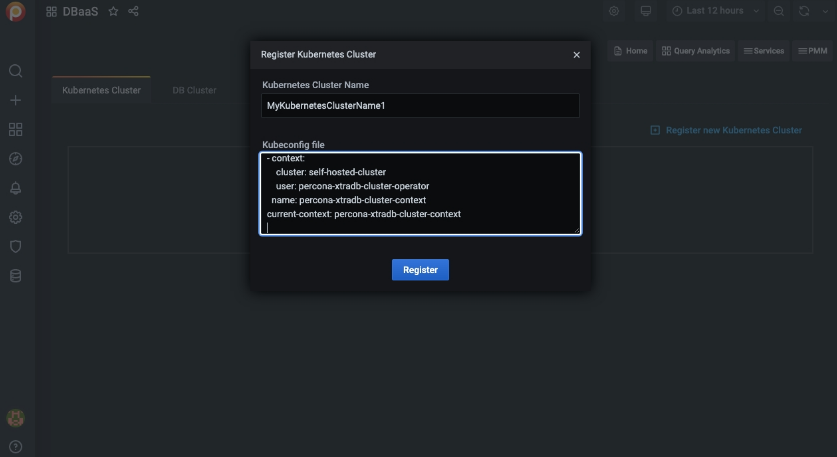Image resolution: width=837 pixels, height=457 pixels.
Task: Refresh the dashboard
Action: coord(804,11)
